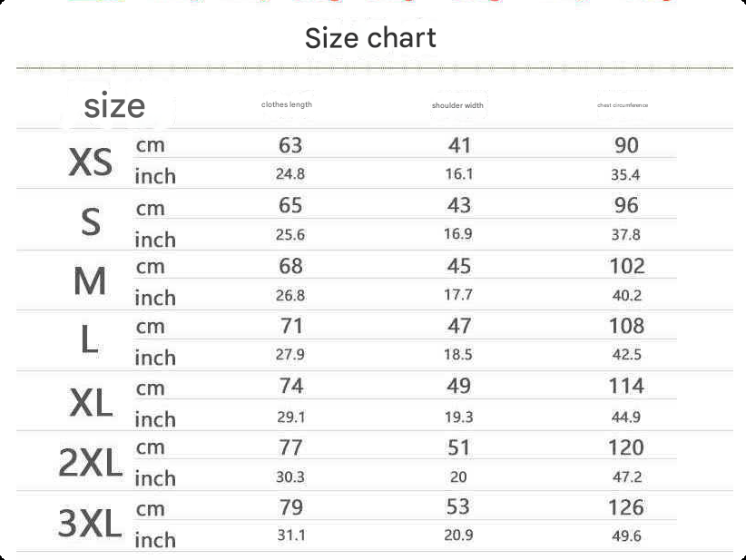
Task: Click the XS size label
Action: point(91,162)
